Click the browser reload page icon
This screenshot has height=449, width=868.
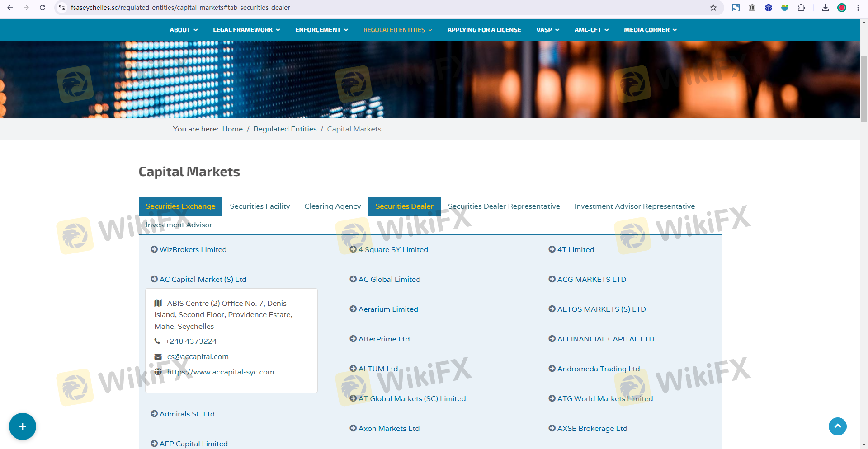tap(42, 8)
